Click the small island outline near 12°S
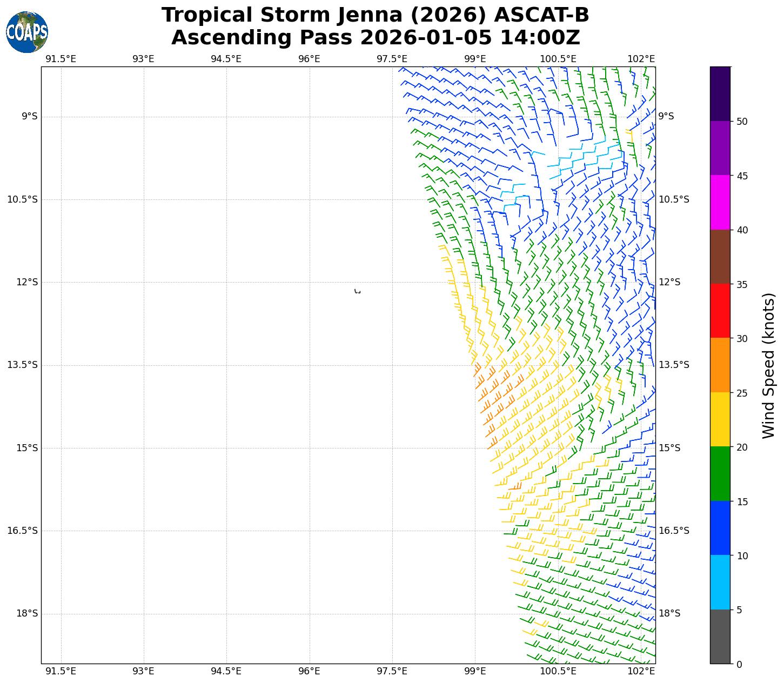 pos(357,291)
